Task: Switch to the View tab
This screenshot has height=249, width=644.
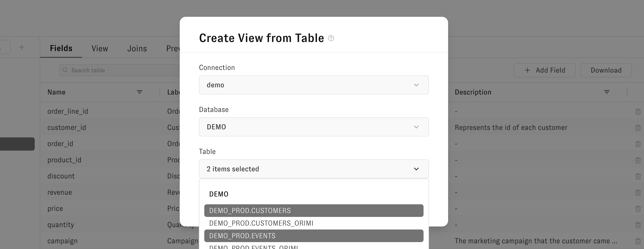Action: [100, 49]
